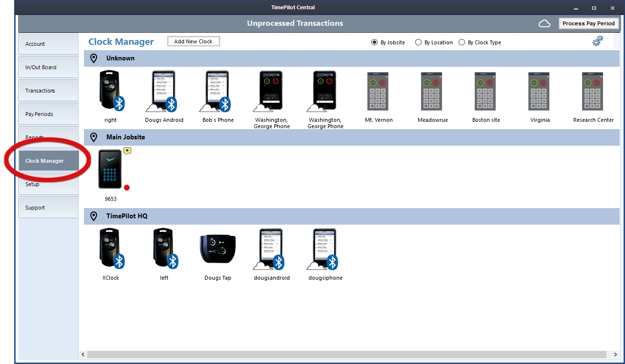Select the 9653 clock under Main Jobsite

(110, 169)
